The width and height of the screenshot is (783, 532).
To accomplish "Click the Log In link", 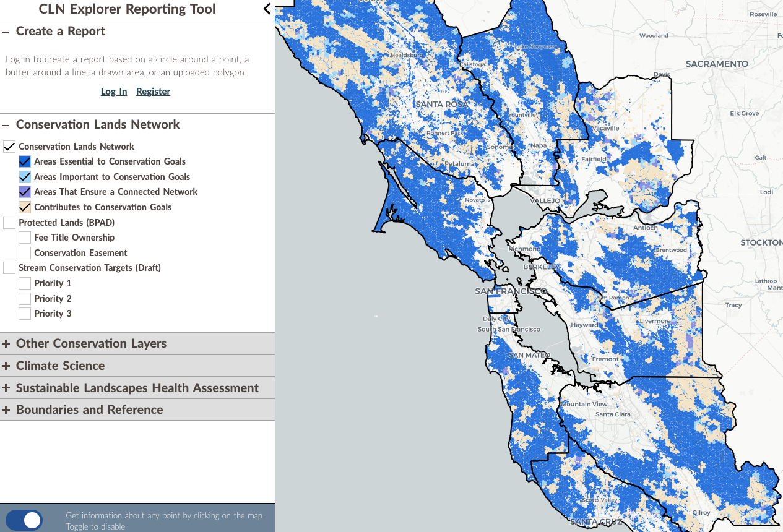I will coord(114,92).
